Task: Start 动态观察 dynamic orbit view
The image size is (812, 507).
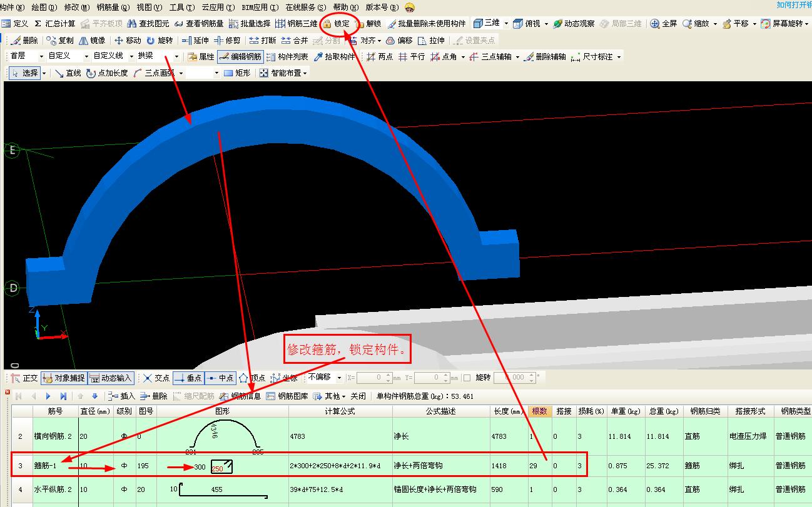Action: 574,24
